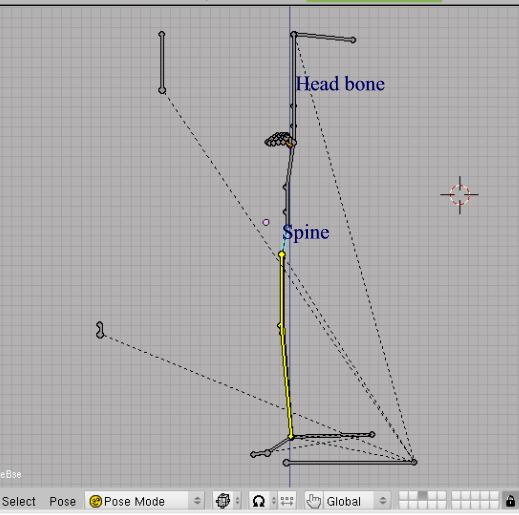Open the viewport draw type cube dropdown
519x515 pixels.
click(228, 501)
